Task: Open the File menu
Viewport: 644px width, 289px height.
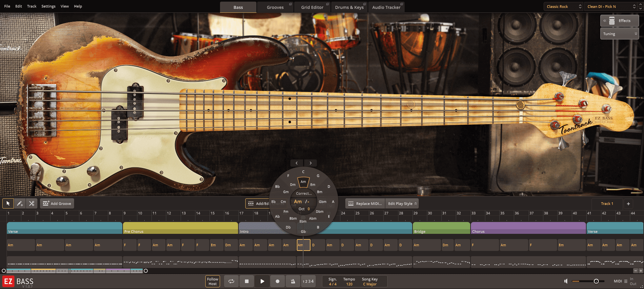Action: 7,6
